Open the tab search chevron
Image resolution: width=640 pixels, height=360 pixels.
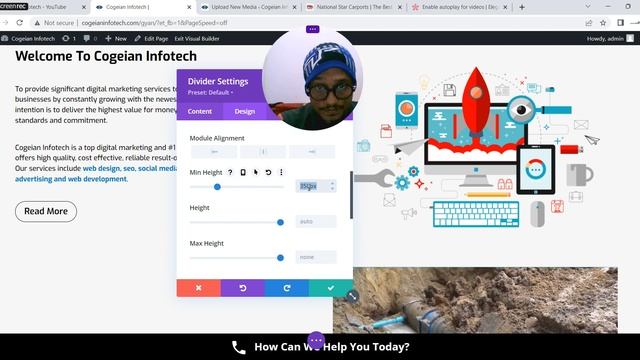tap(588, 7)
